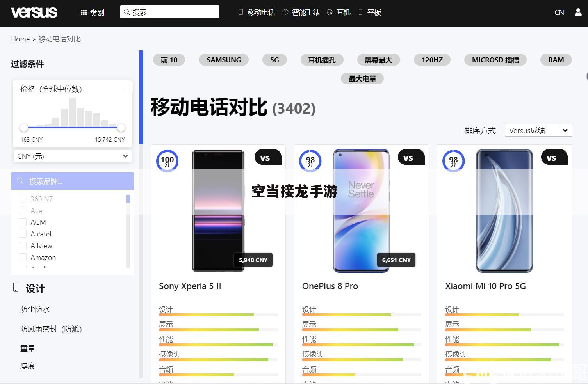Select the MICROSD 插槽 filter chip

point(495,60)
